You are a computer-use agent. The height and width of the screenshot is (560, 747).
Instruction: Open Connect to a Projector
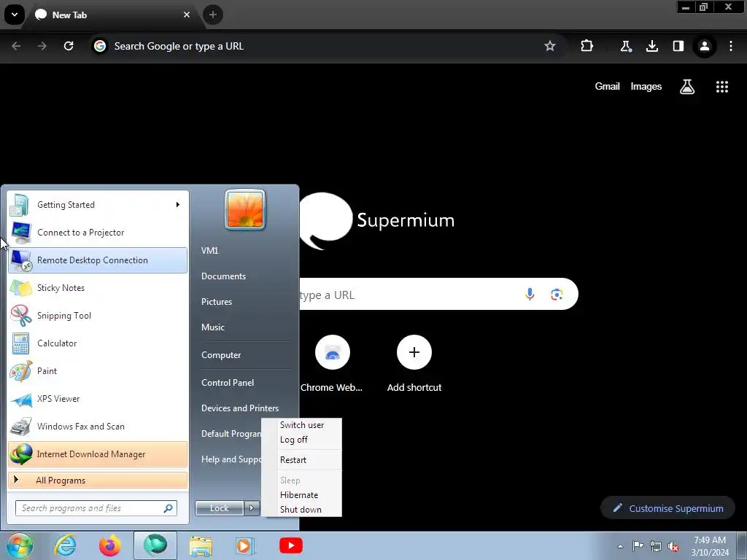tap(98, 233)
